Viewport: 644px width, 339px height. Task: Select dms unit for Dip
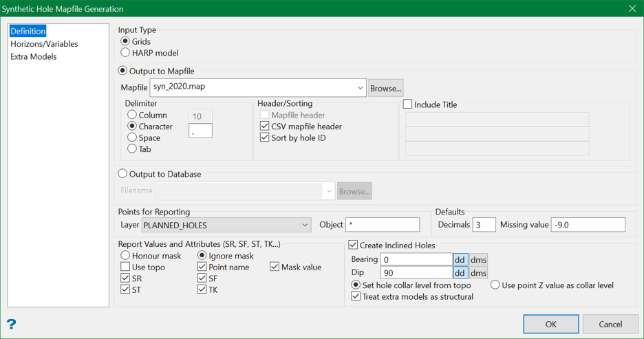pyautogui.click(x=478, y=273)
